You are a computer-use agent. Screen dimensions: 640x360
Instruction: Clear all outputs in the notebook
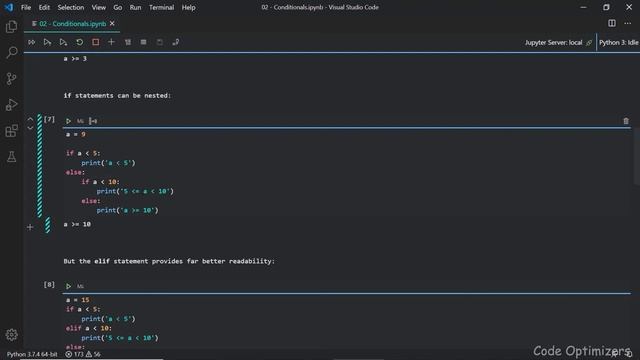coord(128,42)
